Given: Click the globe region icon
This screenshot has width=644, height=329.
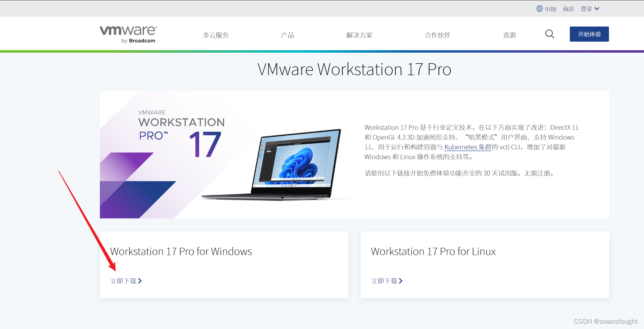Looking at the screenshot, I should click(x=539, y=9).
